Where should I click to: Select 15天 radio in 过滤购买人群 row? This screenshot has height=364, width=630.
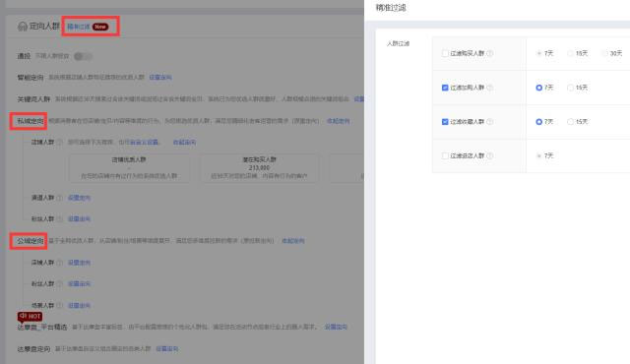tap(570, 53)
